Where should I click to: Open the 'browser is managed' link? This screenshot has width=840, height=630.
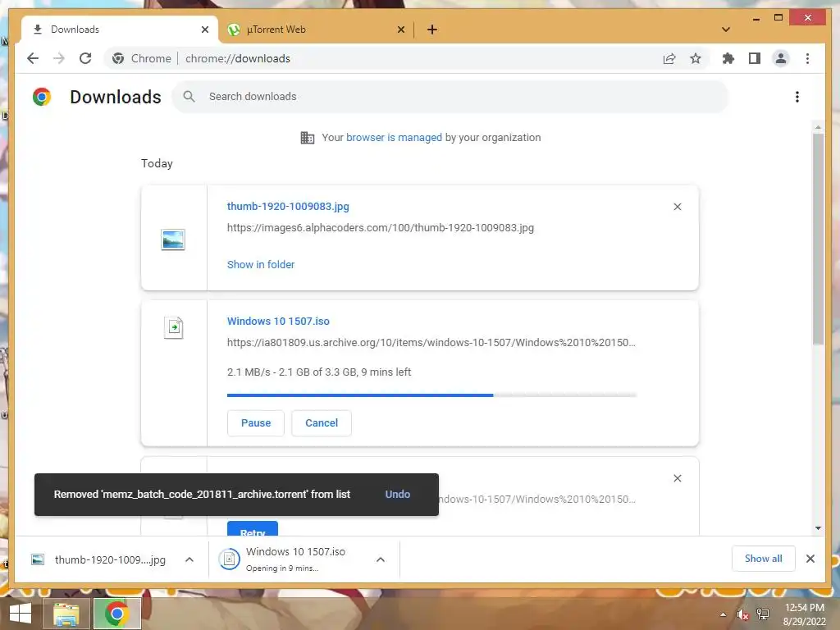[x=394, y=138]
